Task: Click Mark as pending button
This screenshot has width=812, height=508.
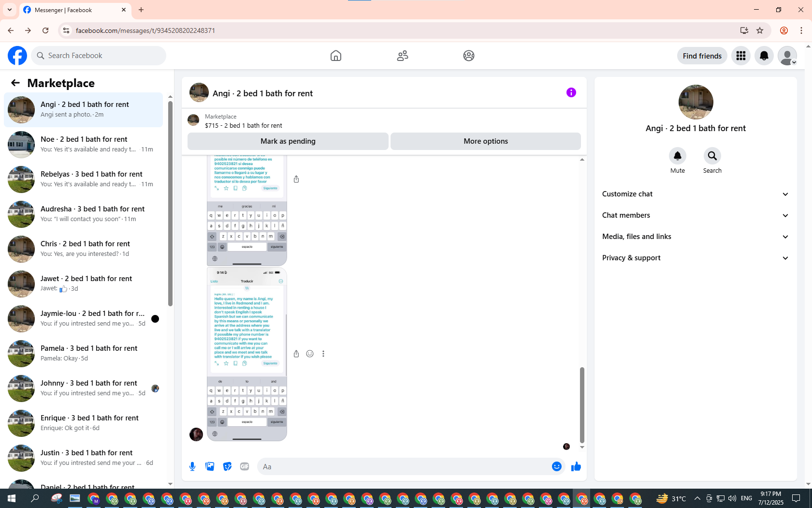Action: [288, 141]
